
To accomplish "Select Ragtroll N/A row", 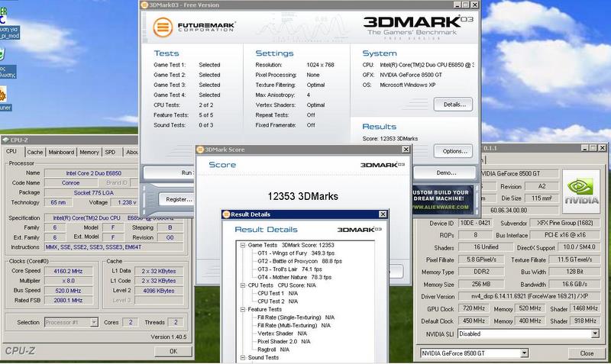I will pos(273,350).
